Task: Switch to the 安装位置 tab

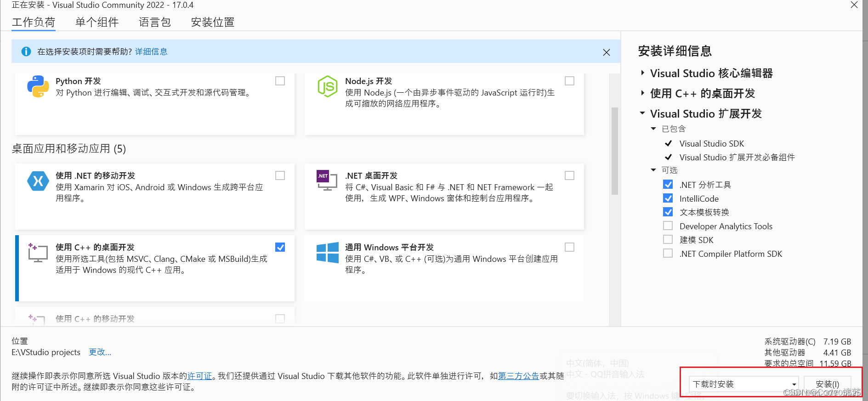Action: [x=213, y=22]
